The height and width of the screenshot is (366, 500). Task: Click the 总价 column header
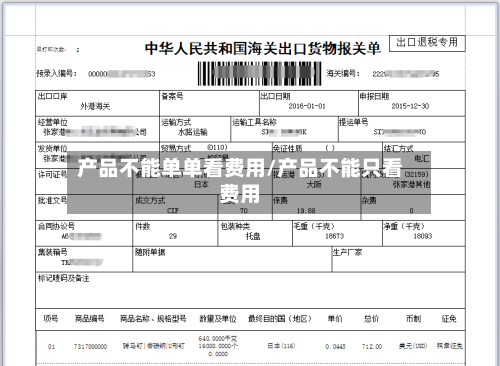372,319
